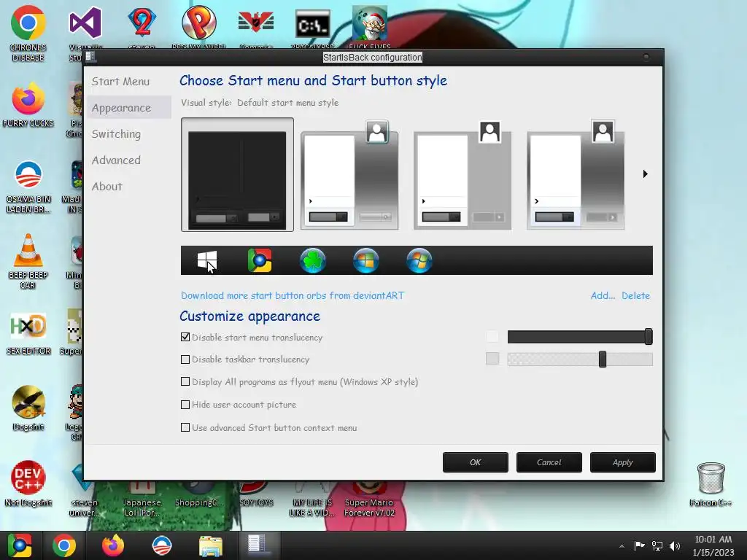Open the start menu color swatch
Screen dimensions: 747x560
492,337
